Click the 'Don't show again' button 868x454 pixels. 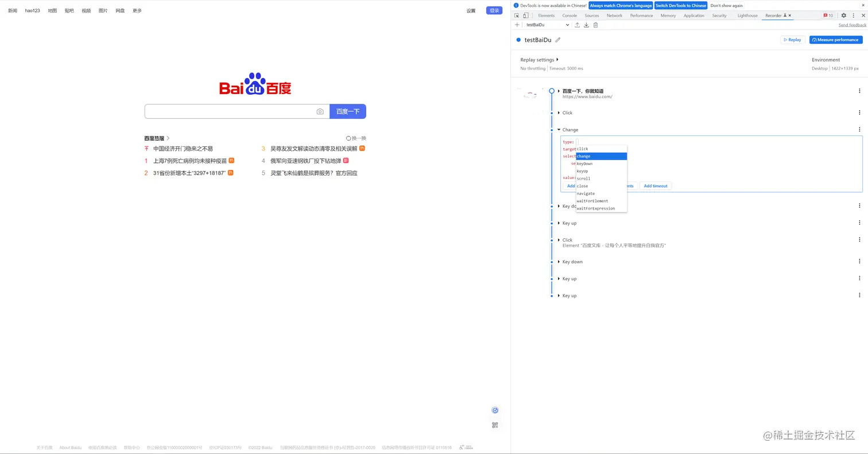click(726, 5)
